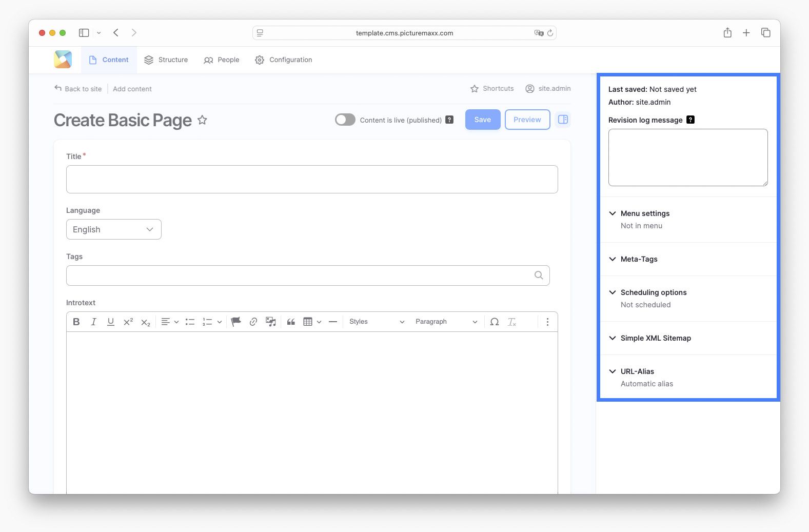
Task: Click the superscript button
Action: click(x=128, y=322)
